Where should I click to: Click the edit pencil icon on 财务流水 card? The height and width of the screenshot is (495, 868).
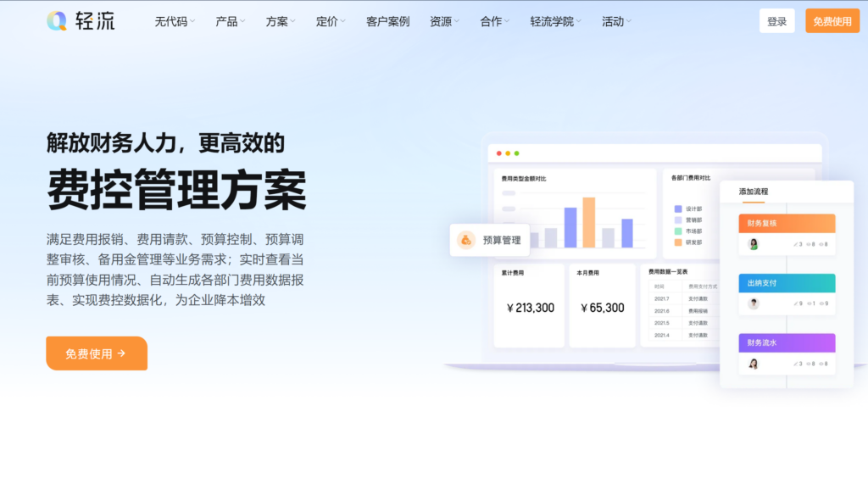click(x=794, y=364)
